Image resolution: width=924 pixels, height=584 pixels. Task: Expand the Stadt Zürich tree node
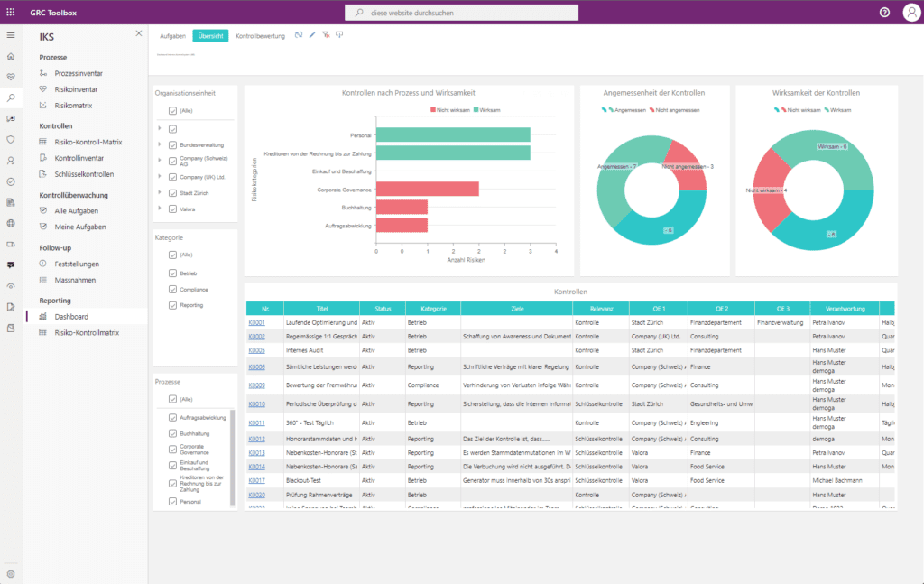(160, 192)
